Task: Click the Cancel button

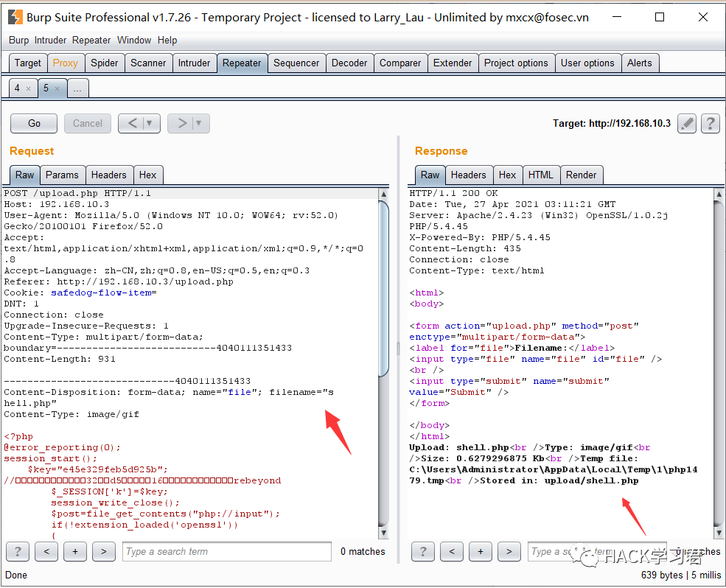Action: click(x=88, y=124)
